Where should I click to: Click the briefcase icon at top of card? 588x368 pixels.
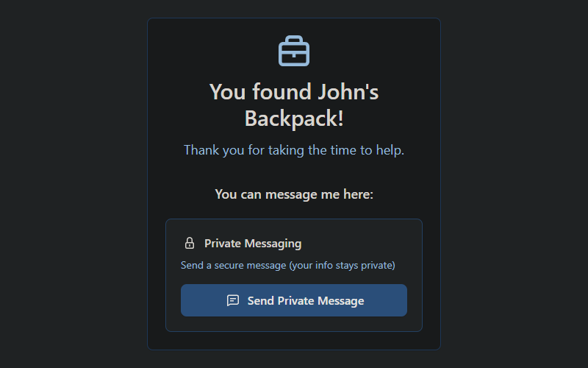click(x=294, y=51)
